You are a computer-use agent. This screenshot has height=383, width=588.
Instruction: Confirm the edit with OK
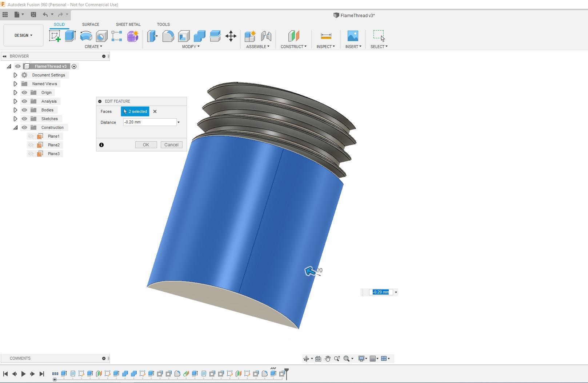point(146,145)
